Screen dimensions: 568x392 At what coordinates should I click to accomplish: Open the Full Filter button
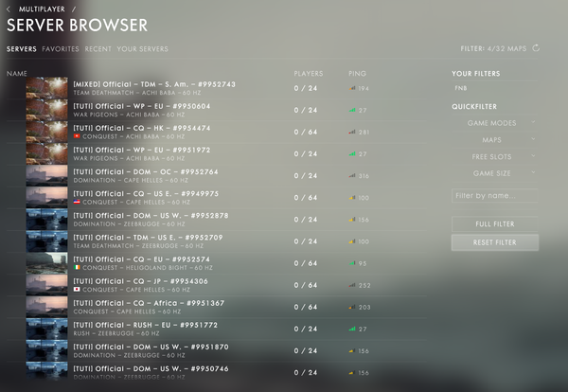[x=495, y=223]
